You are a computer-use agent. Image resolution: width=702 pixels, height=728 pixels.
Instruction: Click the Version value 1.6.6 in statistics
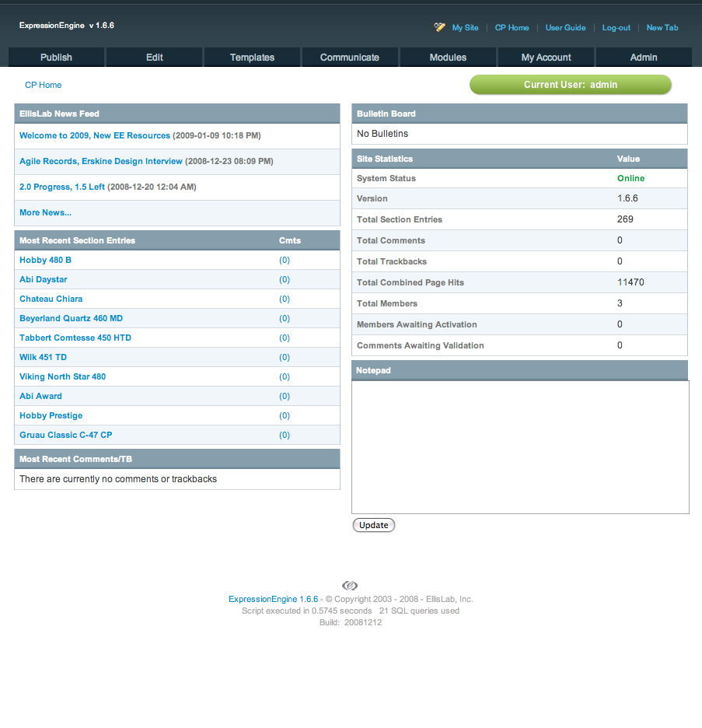tap(627, 198)
